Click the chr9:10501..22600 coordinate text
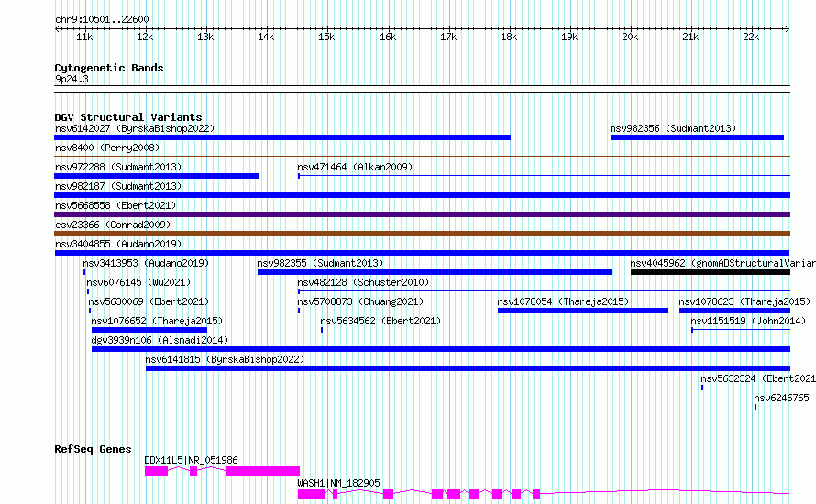Viewport: 816px width, 504px height. tap(102, 19)
